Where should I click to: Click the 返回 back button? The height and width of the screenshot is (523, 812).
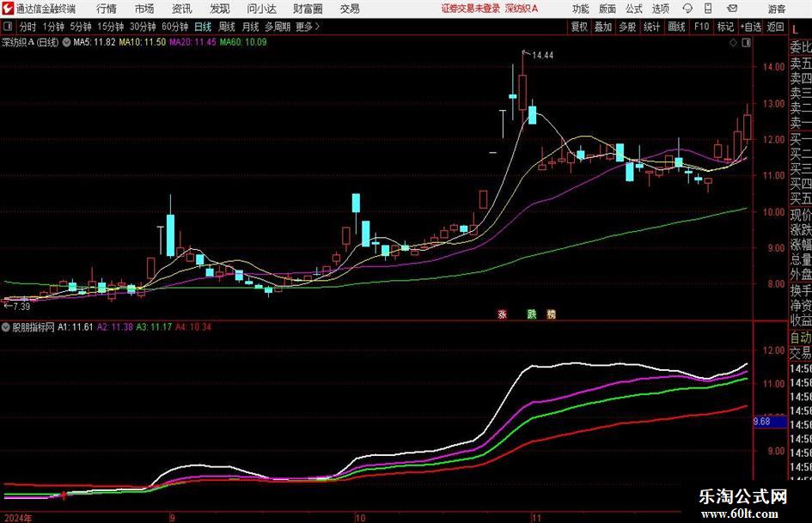point(775,27)
